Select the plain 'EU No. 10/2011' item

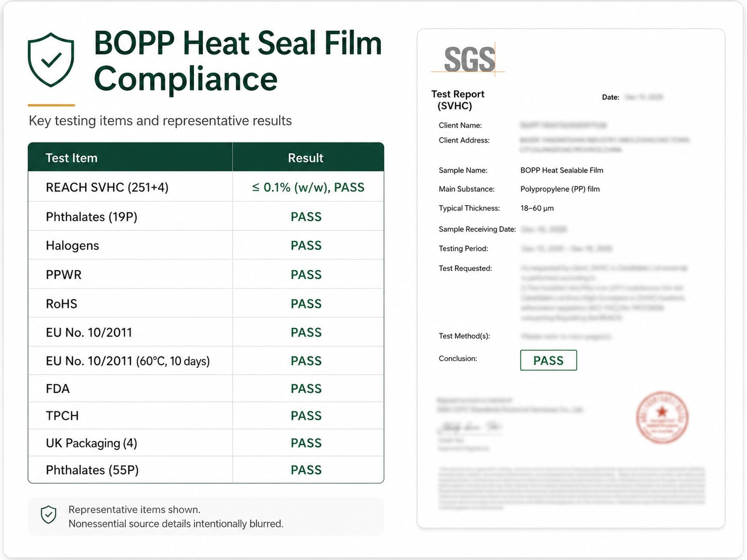tap(89, 333)
